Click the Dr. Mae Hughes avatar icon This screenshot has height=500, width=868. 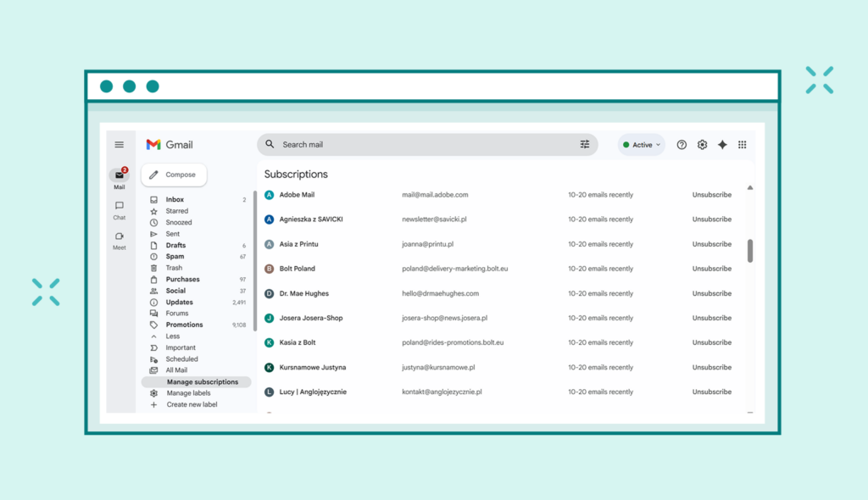(x=269, y=293)
